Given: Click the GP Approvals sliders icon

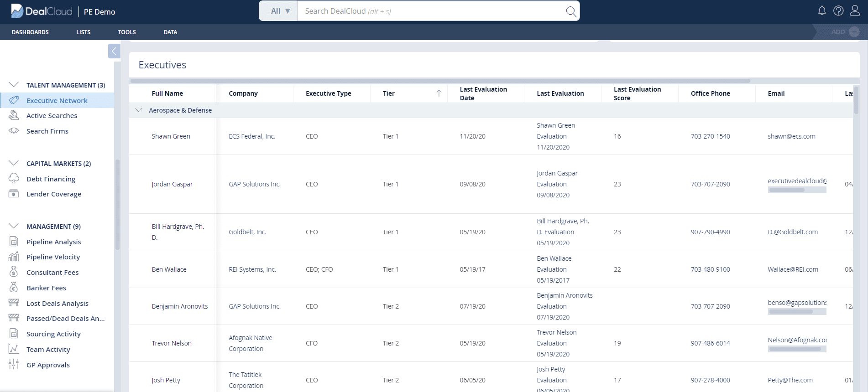Looking at the screenshot, I should pyautogui.click(x=14, y=365).
